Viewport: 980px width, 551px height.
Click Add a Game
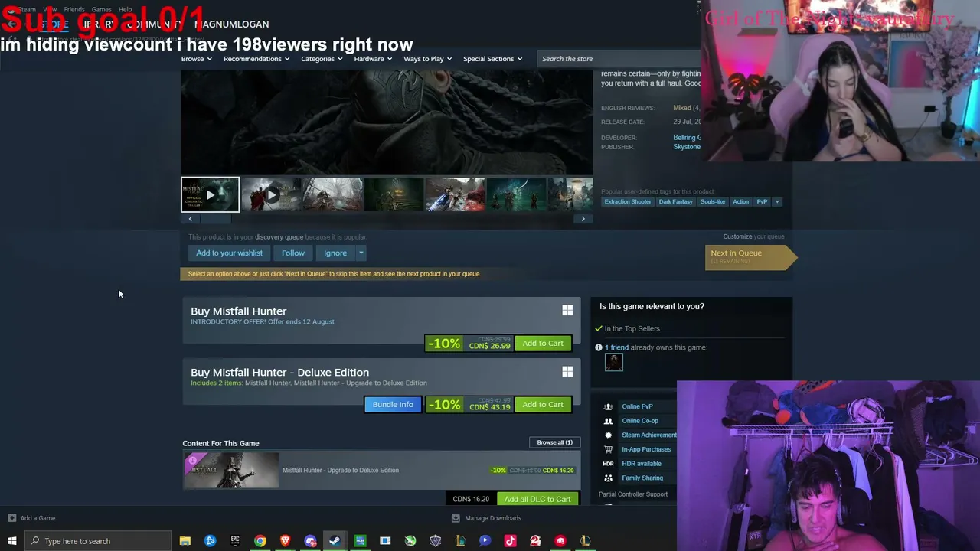point(38,518)
